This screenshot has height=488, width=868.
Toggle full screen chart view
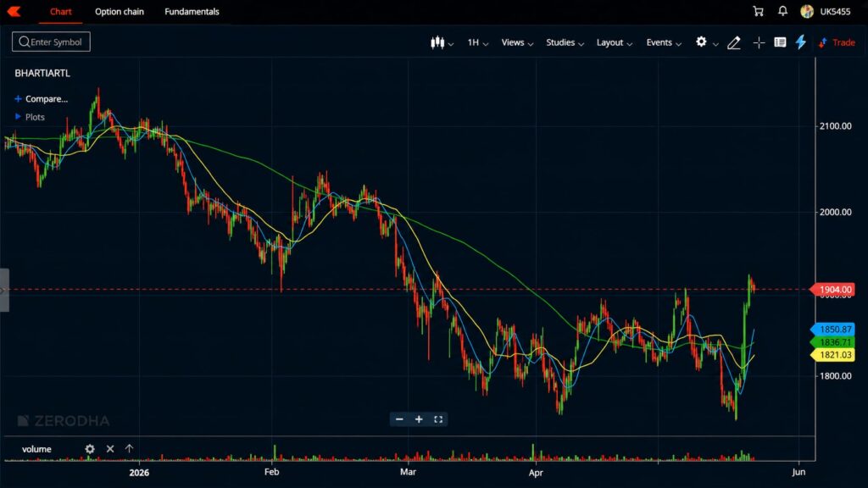click(x=438, y=419)
